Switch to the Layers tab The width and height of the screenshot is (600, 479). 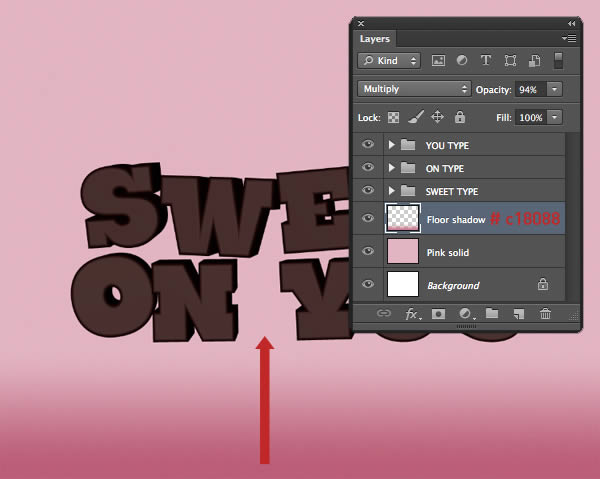[x=375, y=39]
